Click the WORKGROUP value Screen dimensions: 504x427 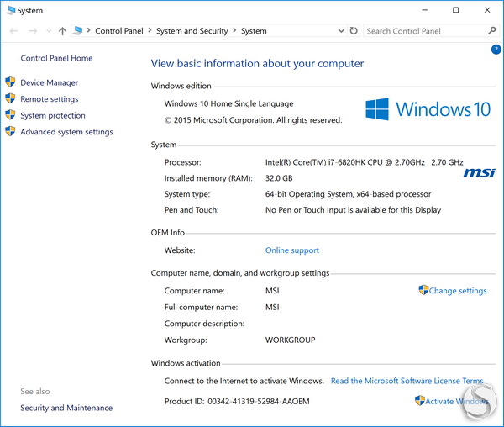tap(291, 340)
